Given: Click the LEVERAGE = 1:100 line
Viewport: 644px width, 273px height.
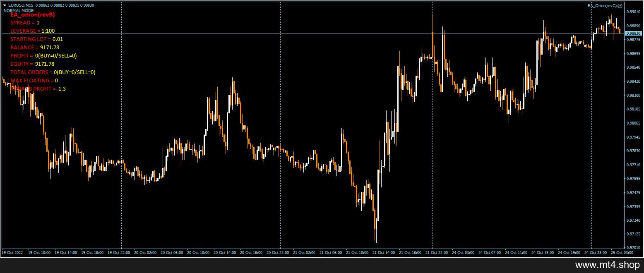Looking at the screenshot, I should [x=33, y=31].
